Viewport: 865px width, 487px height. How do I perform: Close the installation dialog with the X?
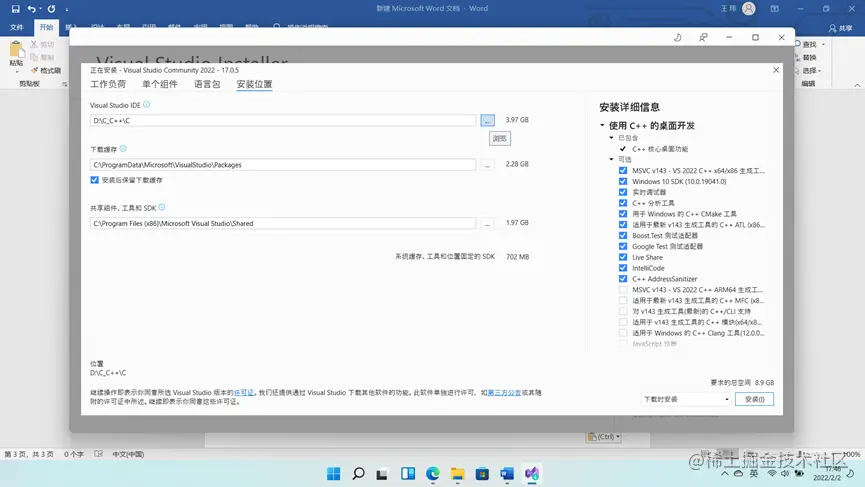pyautogui.click(x=776, y=70)
